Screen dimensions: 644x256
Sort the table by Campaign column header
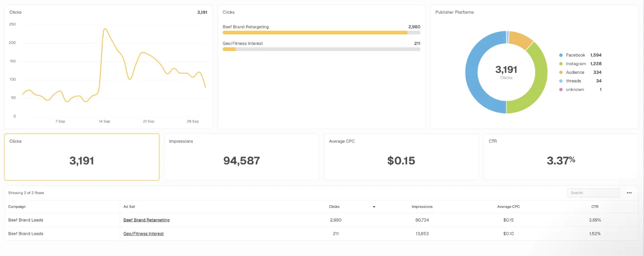point(17,207)
